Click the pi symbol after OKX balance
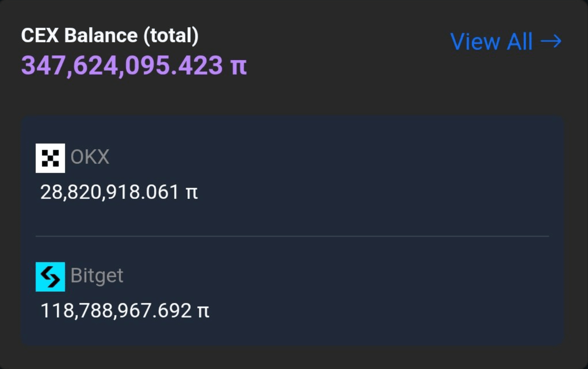This screenshot has height=369, width=588. click(x=191, y=193)
